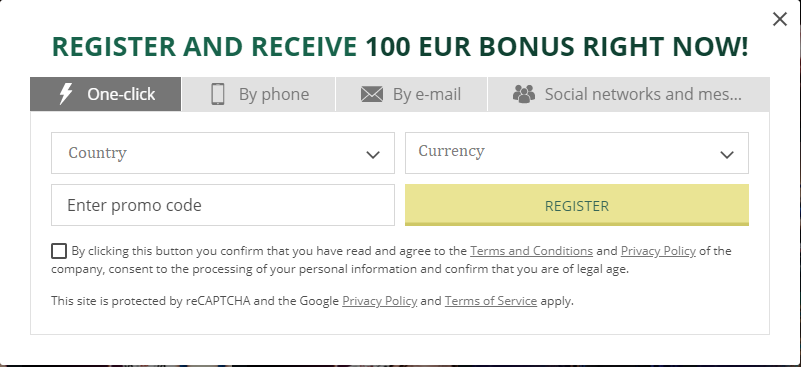The image size is (801, 367).
Task: Click the yellow REGISTER button
Action: 577,205
